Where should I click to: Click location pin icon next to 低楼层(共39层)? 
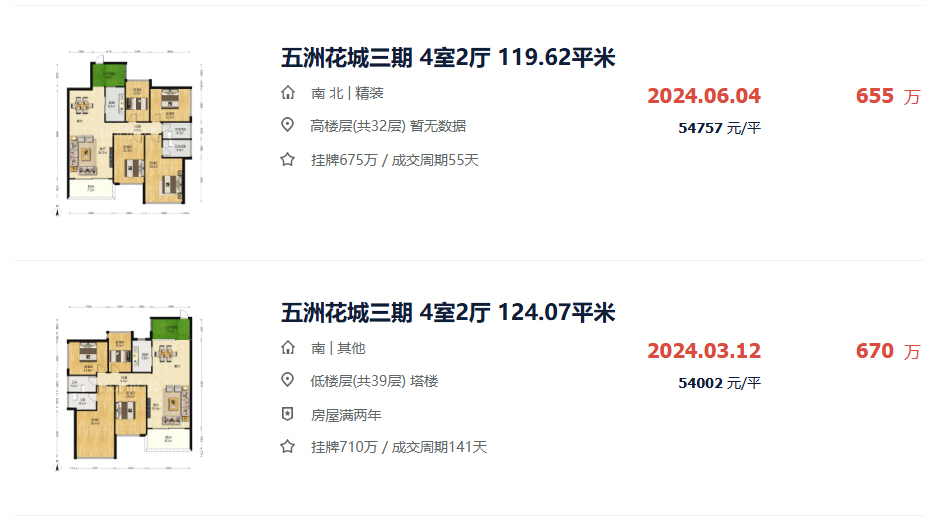(x=288, y=380)
